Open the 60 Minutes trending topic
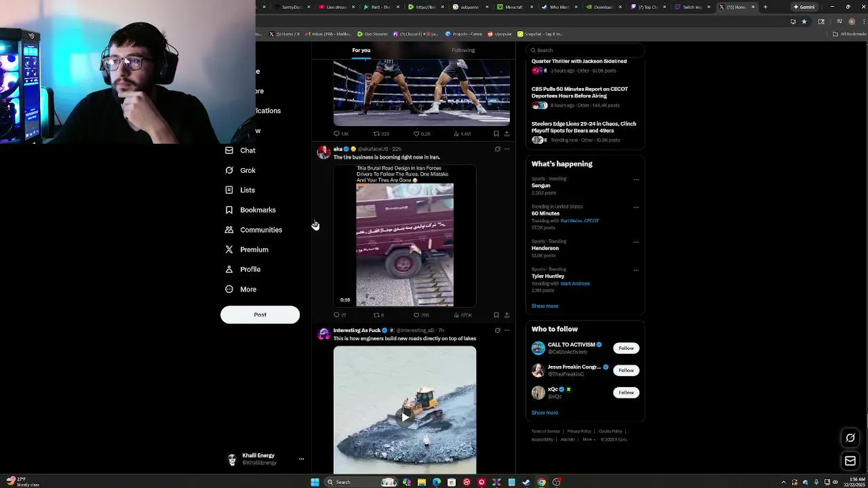The width and height of the screenshot is (868, 488). (545, 213)
